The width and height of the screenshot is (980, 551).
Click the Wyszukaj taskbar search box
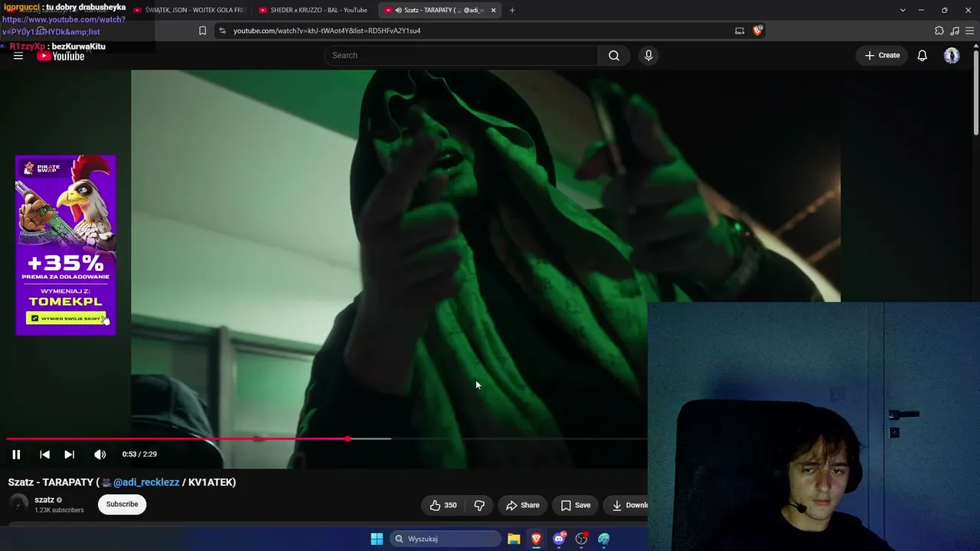(x=446, y=539)
